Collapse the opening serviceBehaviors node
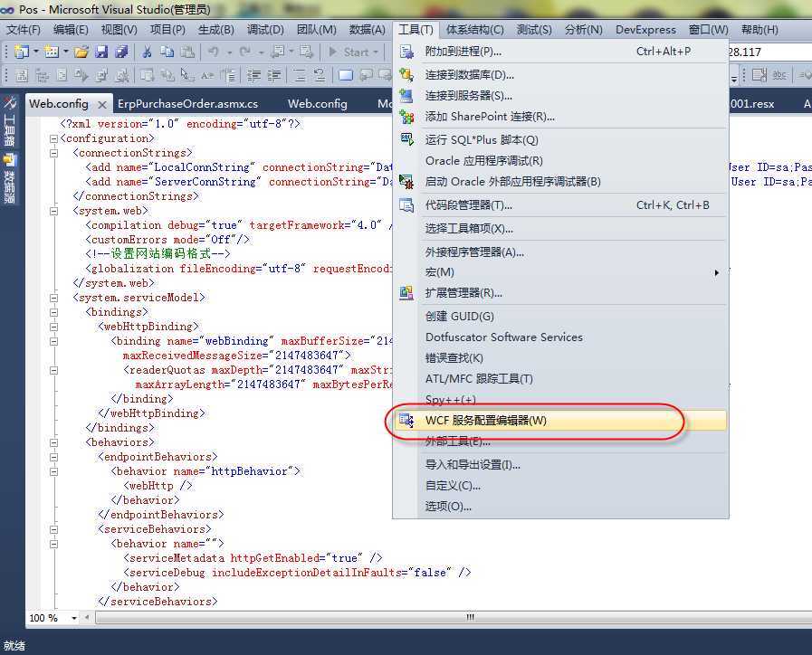The width and height of the screenshot is (812, 655). [x=53, y=530]
